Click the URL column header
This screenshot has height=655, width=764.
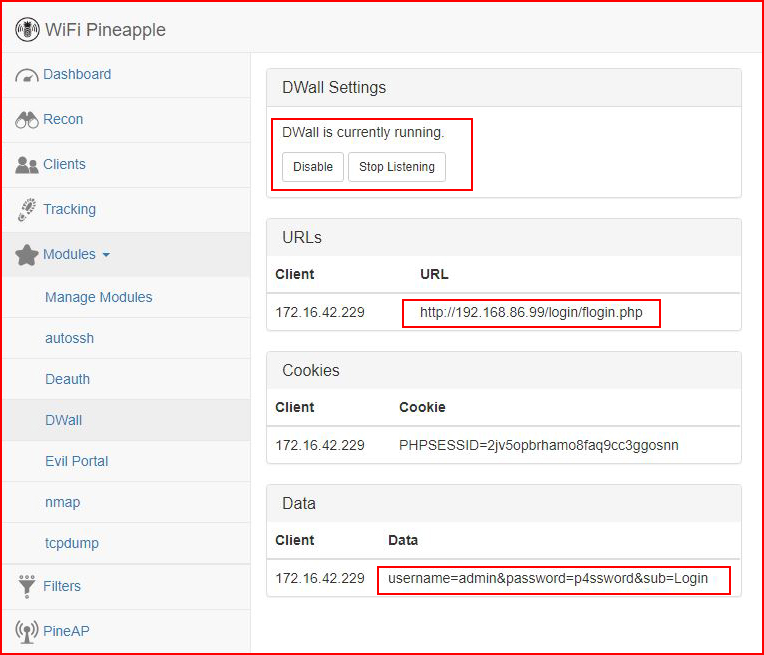point(434,274)
